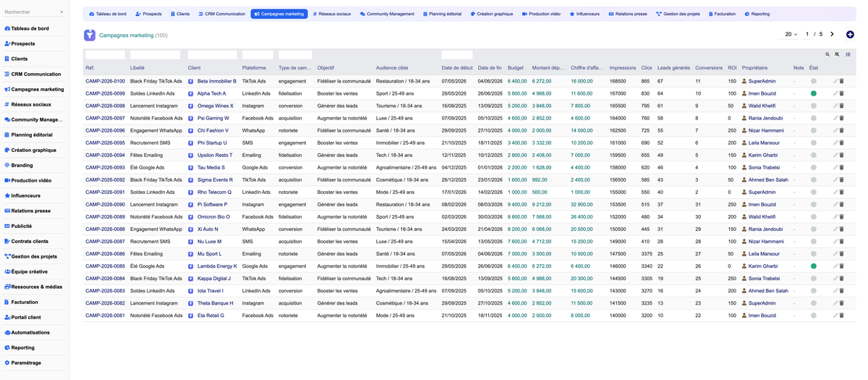Open Contrats clients in the left sidebar
The image size is (868, 380).
pos(30,241)
